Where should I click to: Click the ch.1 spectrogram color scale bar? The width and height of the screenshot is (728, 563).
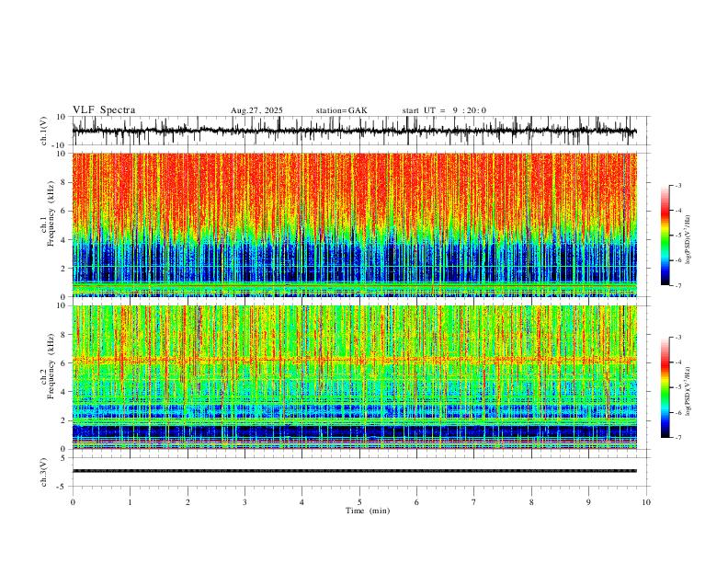[x=665, y=236]
